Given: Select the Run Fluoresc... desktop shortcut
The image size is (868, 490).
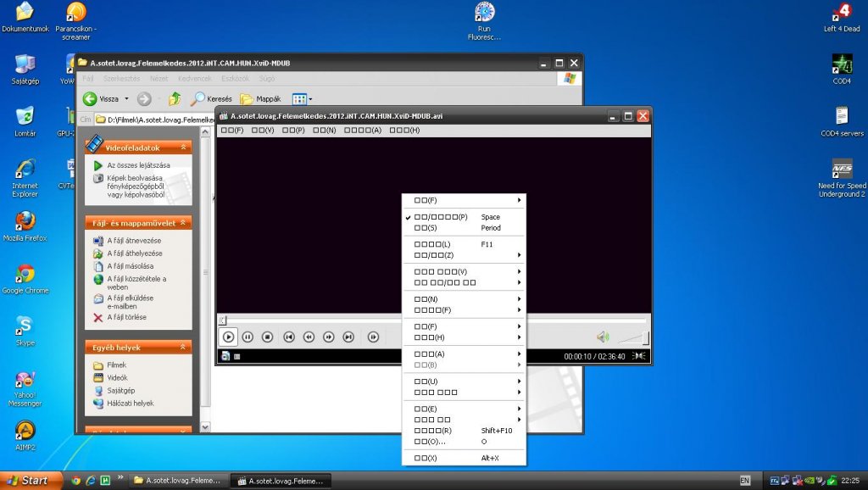Looking at the screenshot, I should point(484,21).
